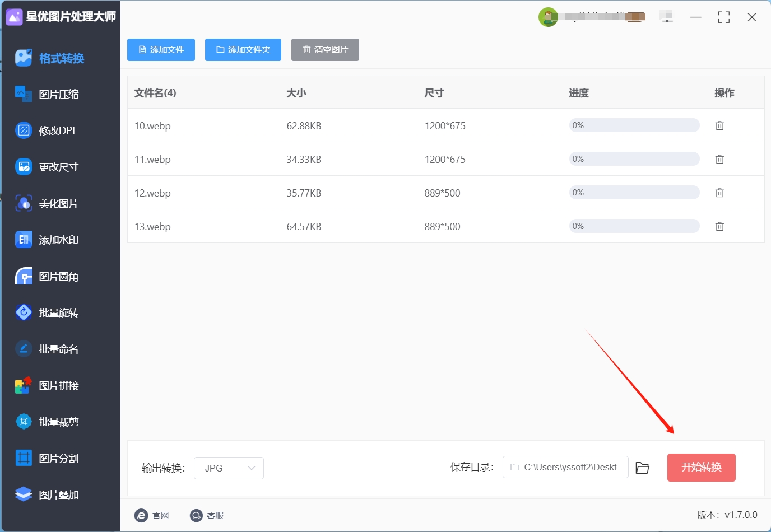
Task: Select the 13.webp file name
Action: point(152,227)
